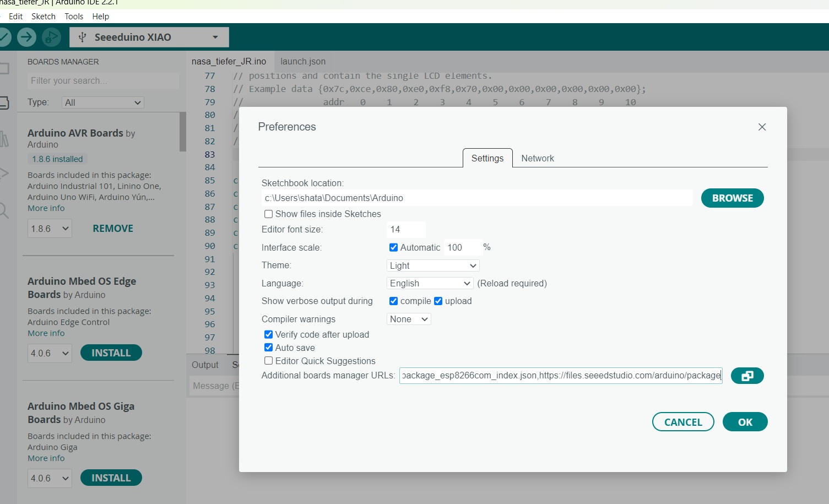Select the nasa_tiefer_JR.ino editor tab
Viewport: 829px width, 504px height.
pyautogui.click(x=229, y=61)
